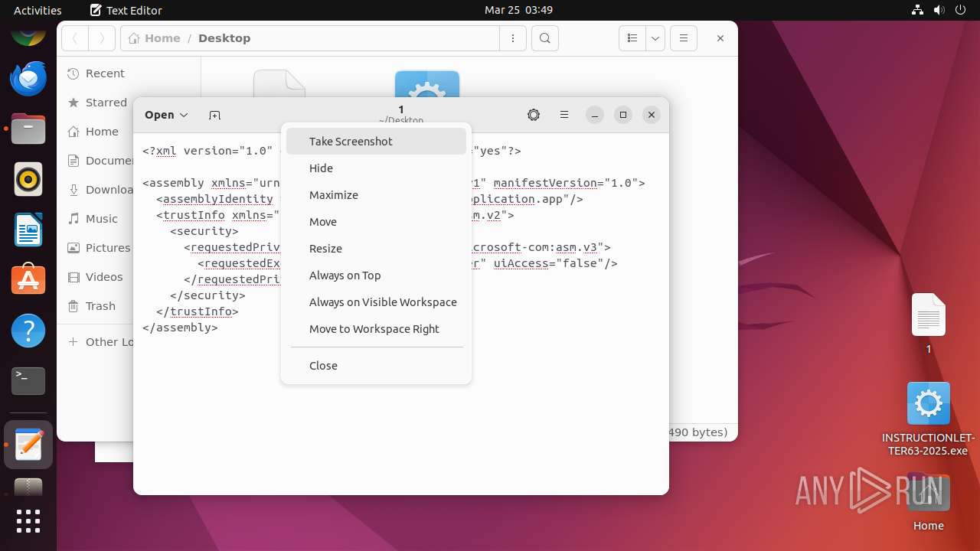Toggle Always on Top option
Screen dimensions: 980x551
click(x=376, y=275)
